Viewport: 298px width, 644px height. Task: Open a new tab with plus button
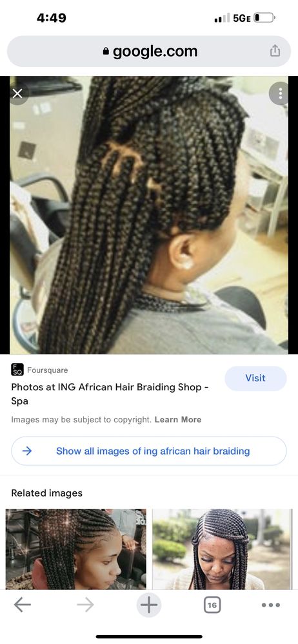point(148,605)
